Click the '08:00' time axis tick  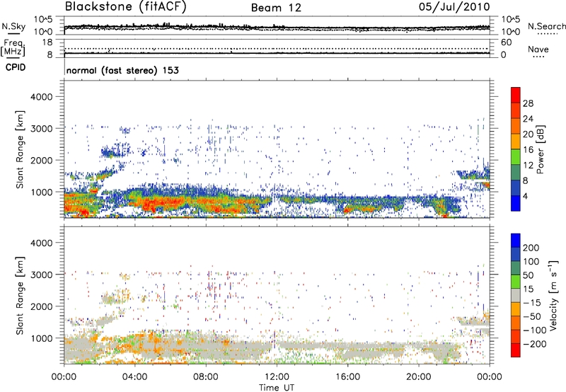[x=206, y=377]
